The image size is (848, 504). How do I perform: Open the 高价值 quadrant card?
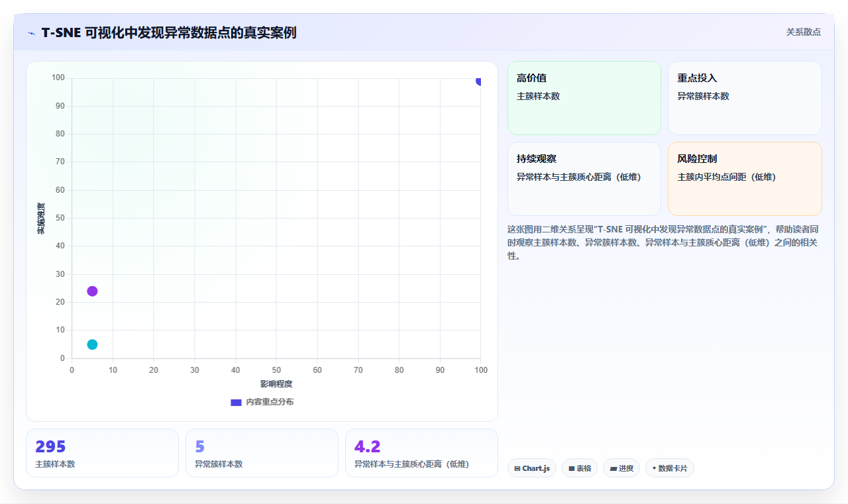584,98
